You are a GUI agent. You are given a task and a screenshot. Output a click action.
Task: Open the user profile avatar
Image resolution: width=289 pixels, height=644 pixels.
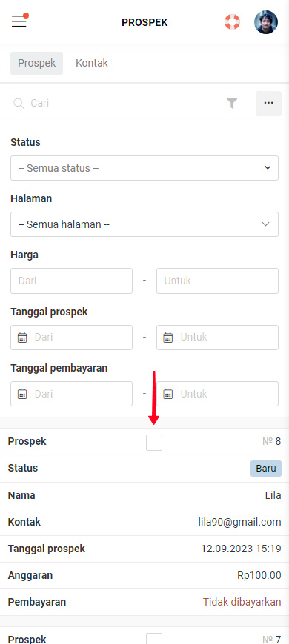266,22
